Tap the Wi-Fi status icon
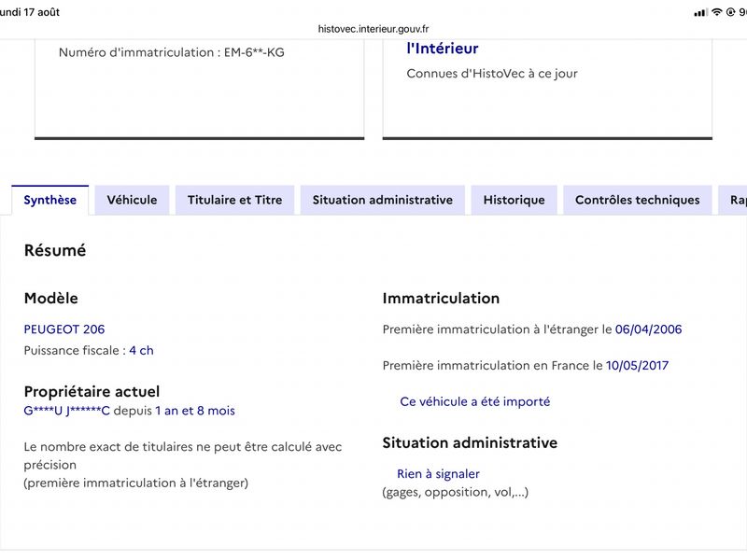 click(717, 12)
